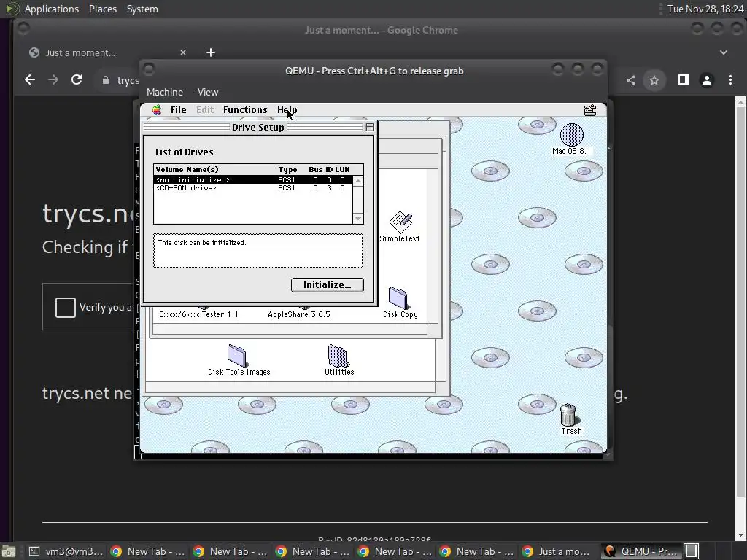Collapse the Drive Setup window with windowshade box
The image size is (747, 560).
coord(370,127)
